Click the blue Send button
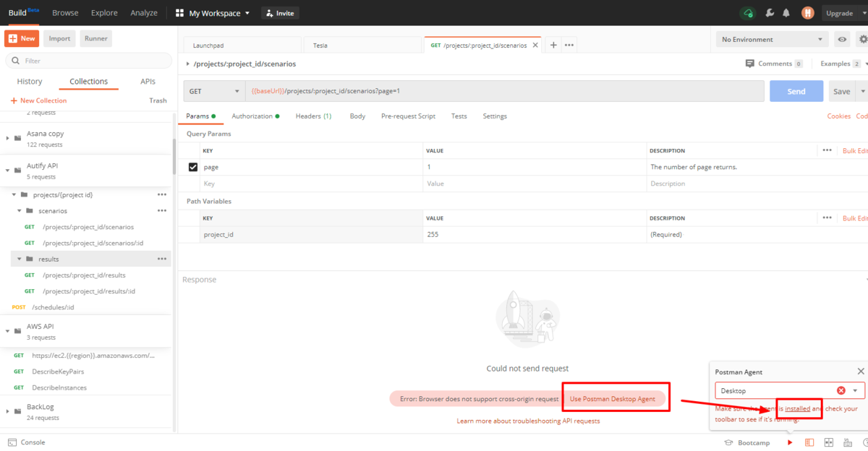The image size is (868, 451). tap(796, 91)
